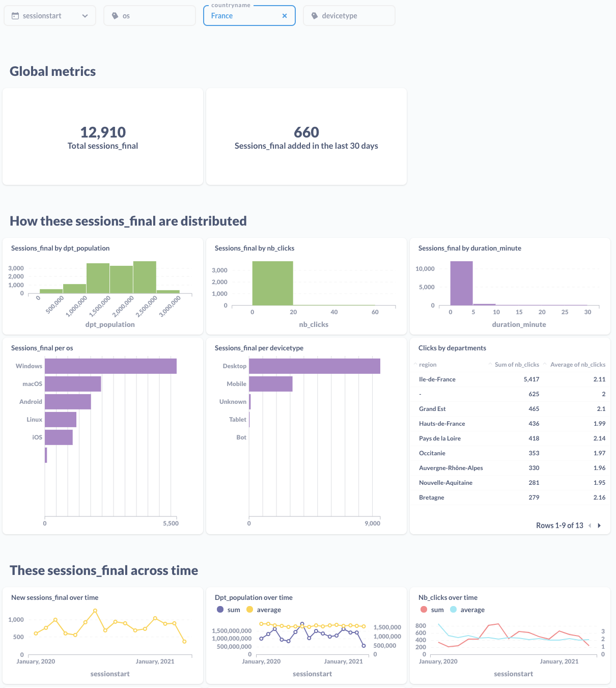
Task: Click the Ile-de-France row in the table
Action: (437, 379)
